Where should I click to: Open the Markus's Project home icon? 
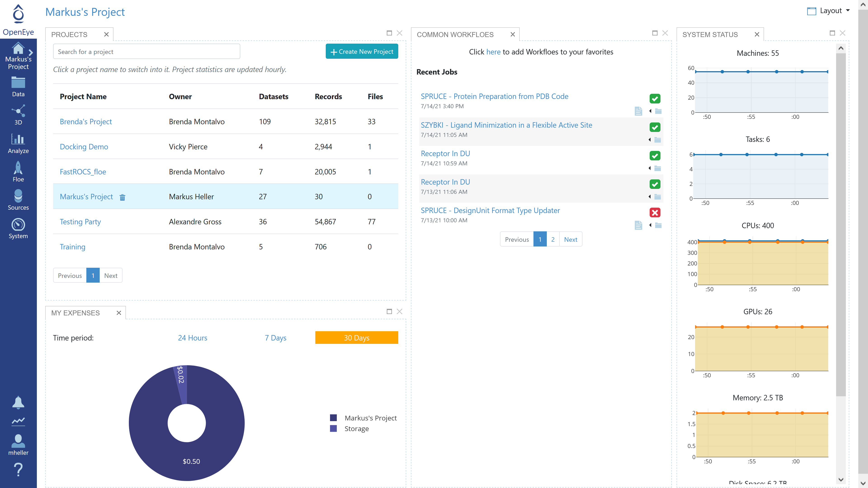(x=18, y=48)
